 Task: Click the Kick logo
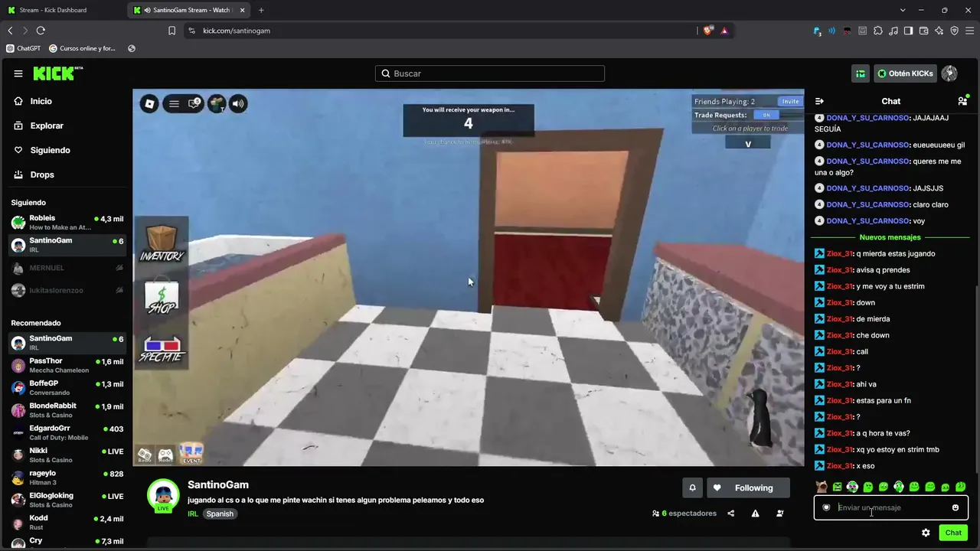(57, 73)
